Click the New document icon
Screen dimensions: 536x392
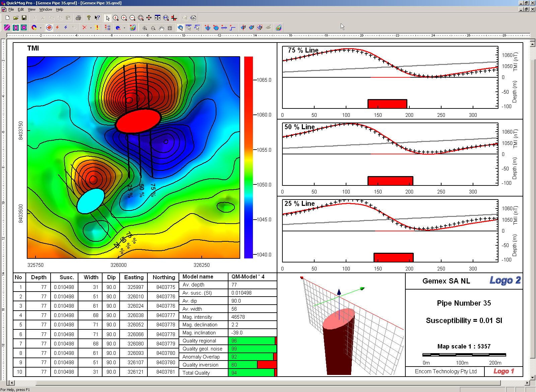tap(7, 18)
